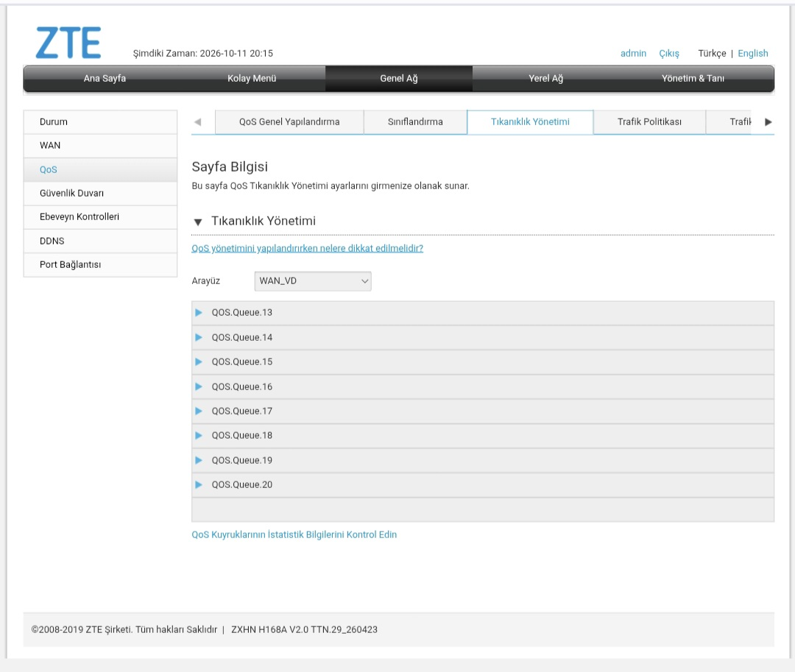The width and height of the screenshot is (795, 672).
Task: Click the Sayfa Bilgisi heading
Action: pyautogui.click(x=230, y=167)
